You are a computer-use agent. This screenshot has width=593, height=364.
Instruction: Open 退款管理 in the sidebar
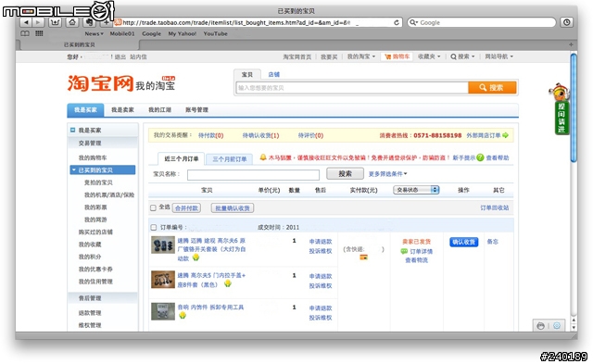point(90,312)
